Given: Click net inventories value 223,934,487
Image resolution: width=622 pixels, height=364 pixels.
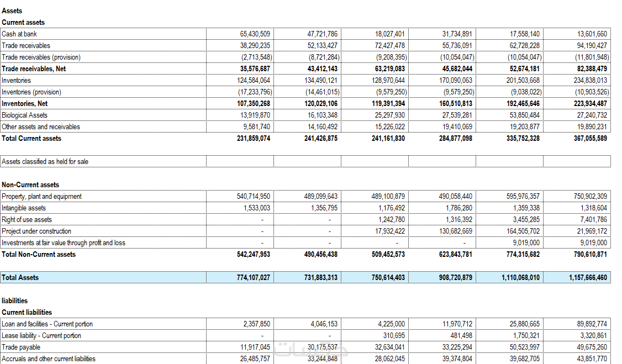Looking at the screenshot, I should [591, 103].
